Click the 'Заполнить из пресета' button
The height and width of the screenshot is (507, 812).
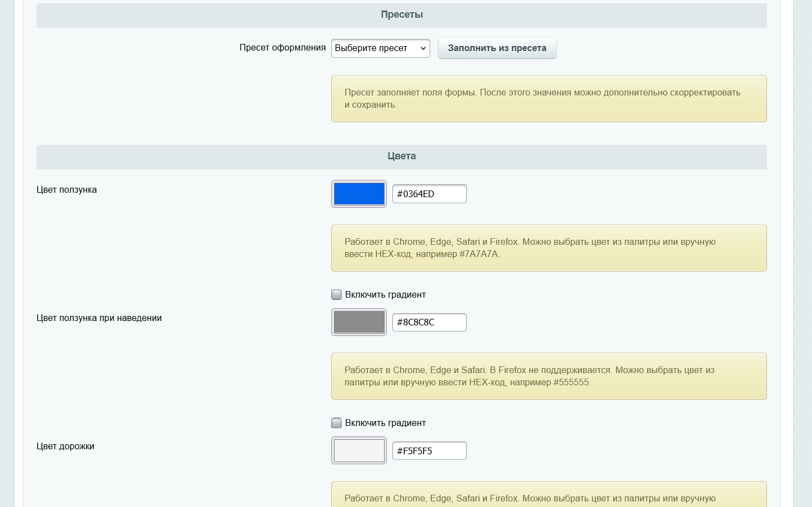(x=497, y=48)
